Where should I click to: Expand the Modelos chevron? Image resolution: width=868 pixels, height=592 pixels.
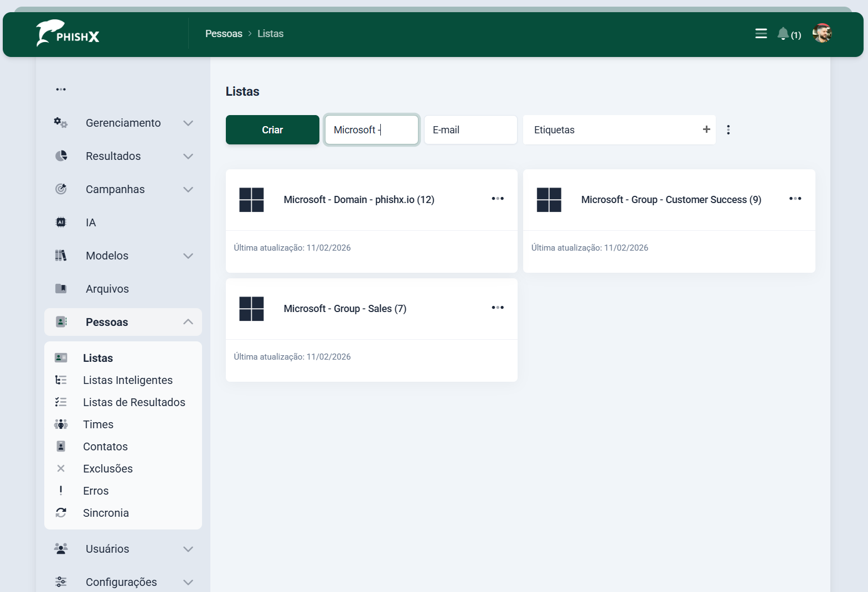click(188, 256)
